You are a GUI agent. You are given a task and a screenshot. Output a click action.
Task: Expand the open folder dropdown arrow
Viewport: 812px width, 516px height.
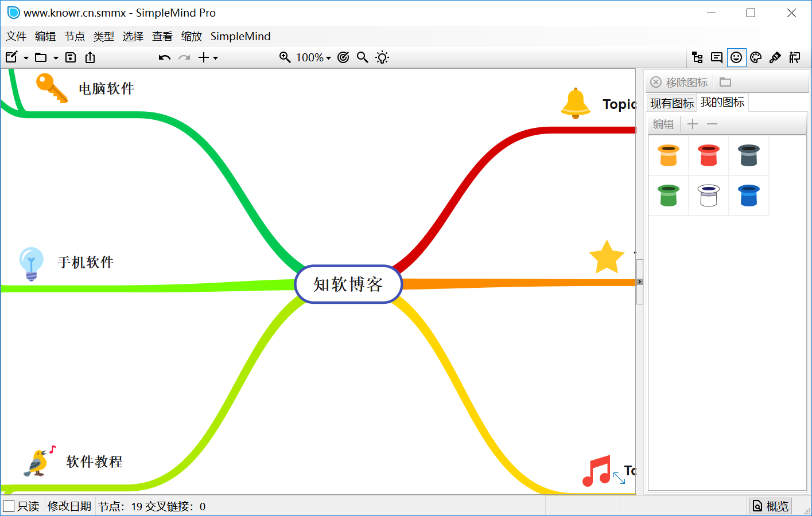click(x=56, y=58)
